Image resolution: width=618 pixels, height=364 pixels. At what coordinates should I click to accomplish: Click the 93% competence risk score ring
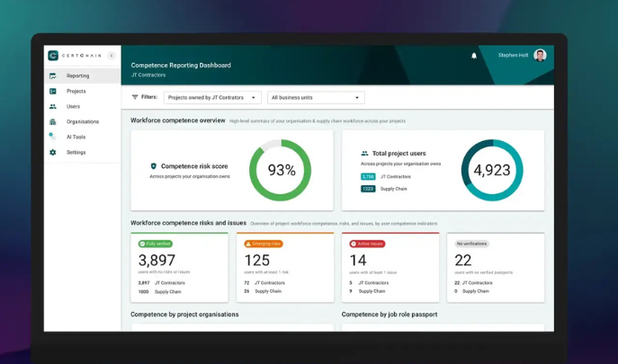pyautogui.click(x=281, y=170)
